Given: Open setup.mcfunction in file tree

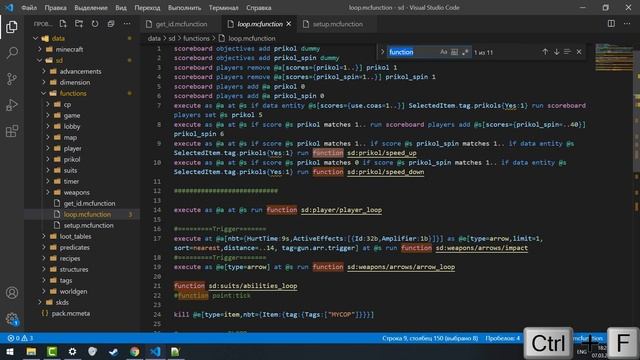Looking at the screenshot, I should click(x=89, y=225).
